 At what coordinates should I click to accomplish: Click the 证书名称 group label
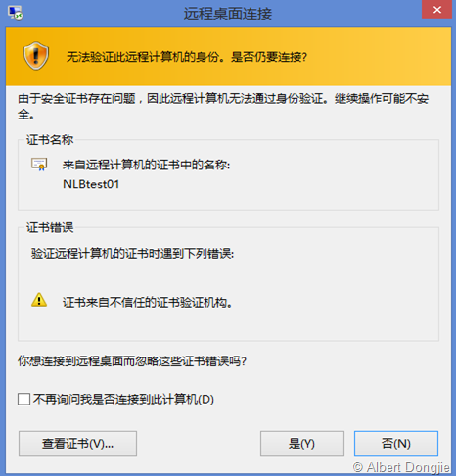click(x=50, y=140)
